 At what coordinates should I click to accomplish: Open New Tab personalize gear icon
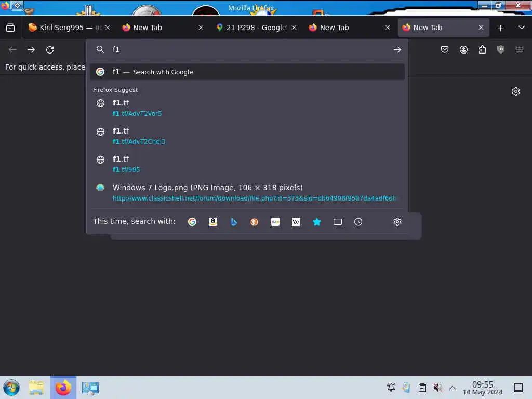516,91
